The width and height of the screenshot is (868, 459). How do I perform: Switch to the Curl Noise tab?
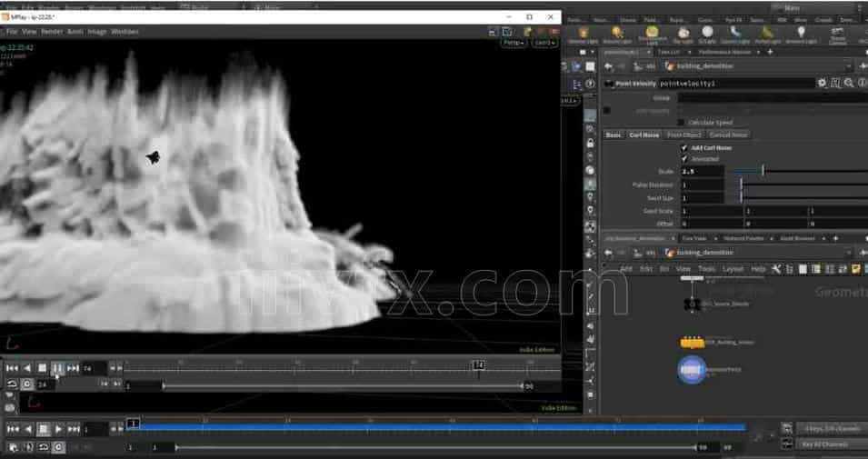tap(644, 135)
